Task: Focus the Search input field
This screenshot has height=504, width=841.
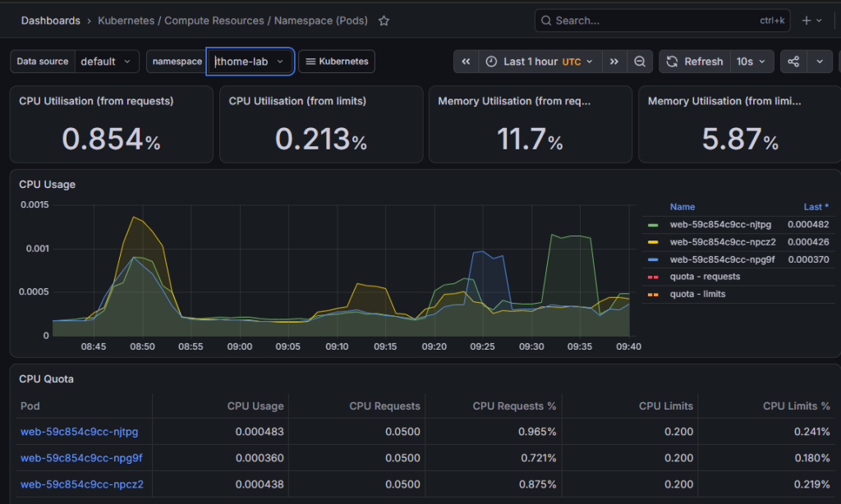Action: 662,21
